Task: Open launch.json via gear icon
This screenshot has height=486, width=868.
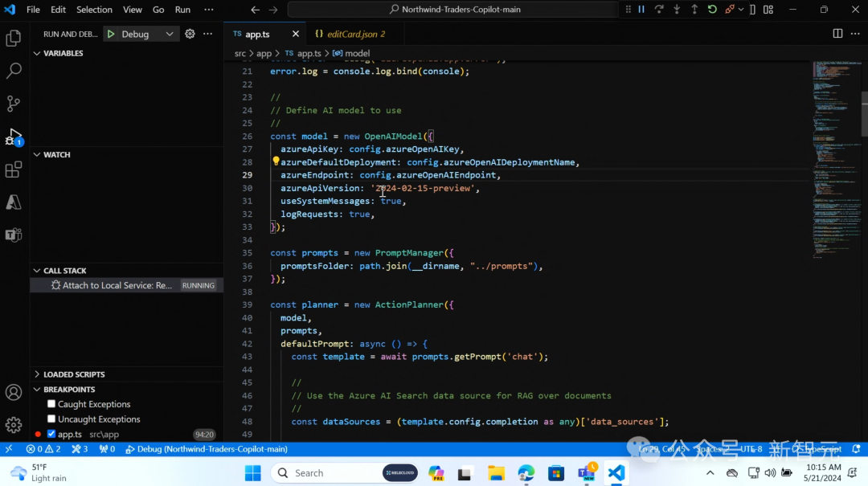Action: pyautogui.click(x=190, y=34)
